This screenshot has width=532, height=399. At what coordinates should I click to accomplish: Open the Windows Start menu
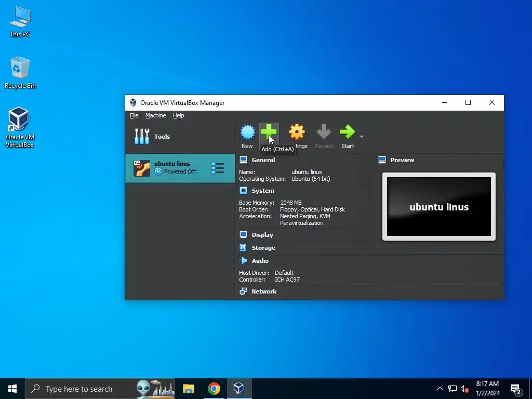coord(12,389)
